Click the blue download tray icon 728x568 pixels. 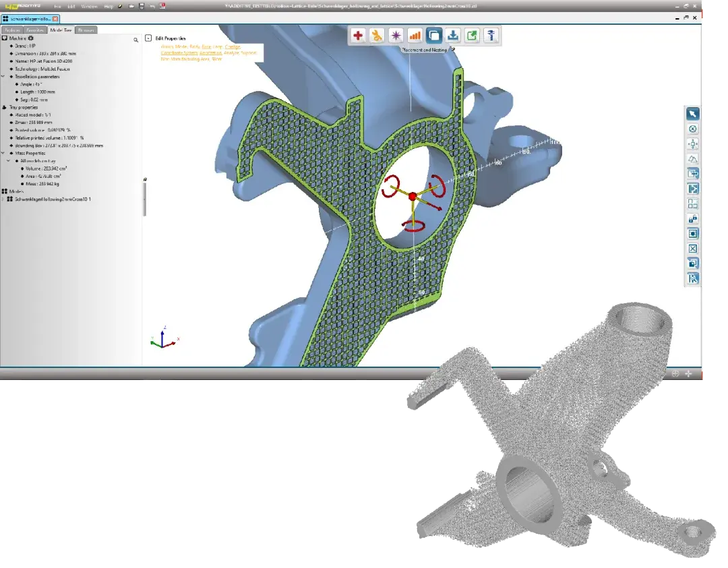pos(454,36)
